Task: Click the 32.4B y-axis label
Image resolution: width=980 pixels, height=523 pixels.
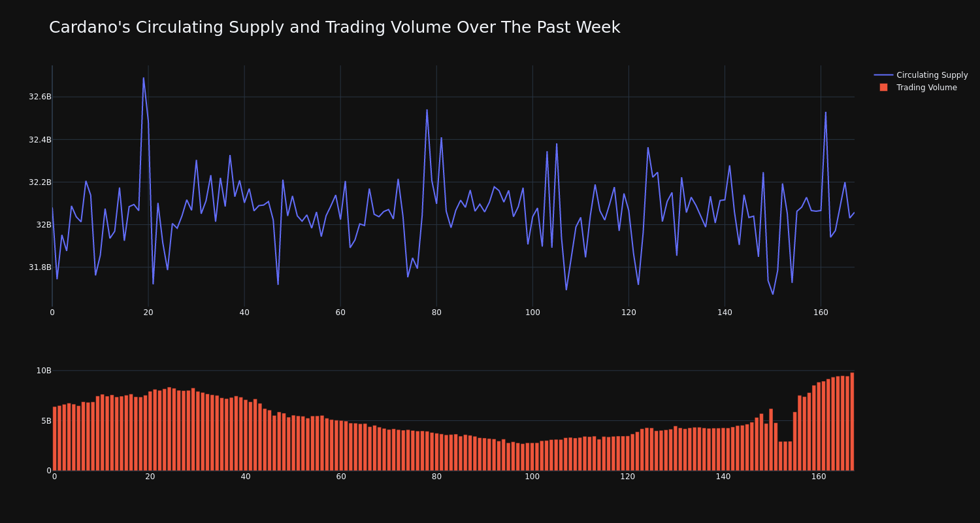Action: pos(40,139)
